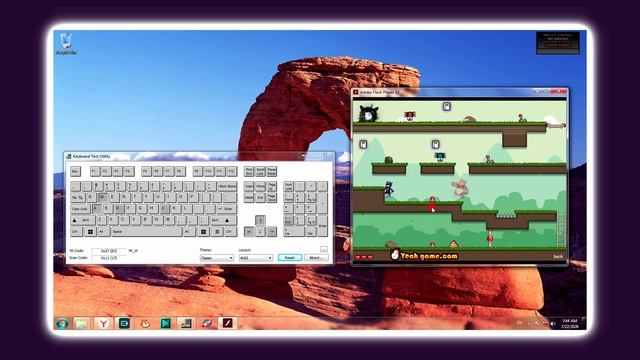The height and width of the screenshot is (360, 640).
Task: Open the Layout dropdown
Action: tap(256, 258)
